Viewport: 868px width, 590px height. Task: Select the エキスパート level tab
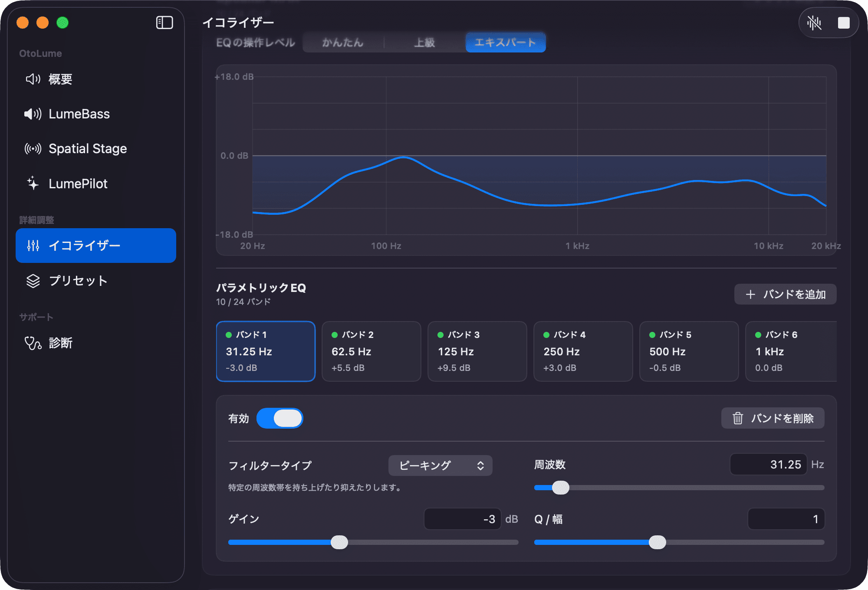pyautogui.click(x=506, y=43)
